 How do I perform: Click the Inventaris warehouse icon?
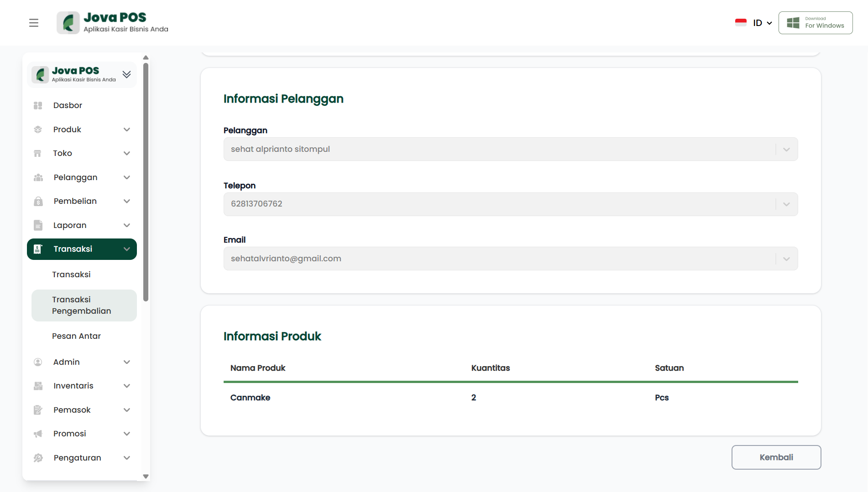click(x=38, y=386)
